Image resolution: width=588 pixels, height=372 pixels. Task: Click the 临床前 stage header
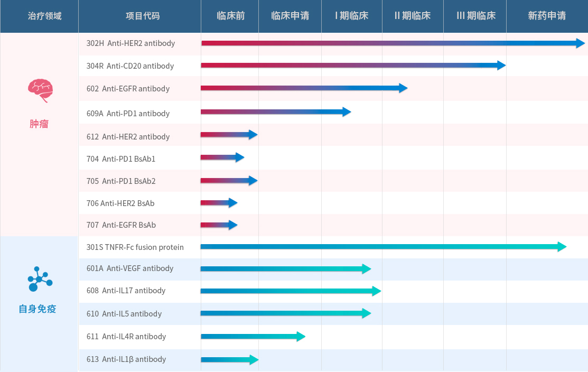(231, 16)
